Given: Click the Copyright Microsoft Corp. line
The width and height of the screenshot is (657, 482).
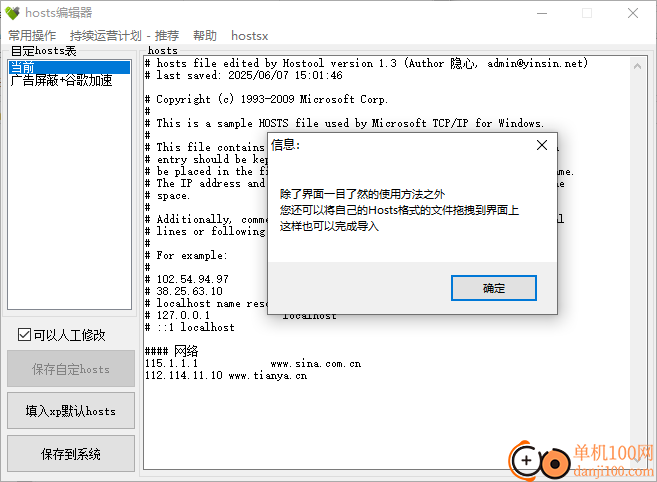Looking at the screenshot, I should pos(266,99).
